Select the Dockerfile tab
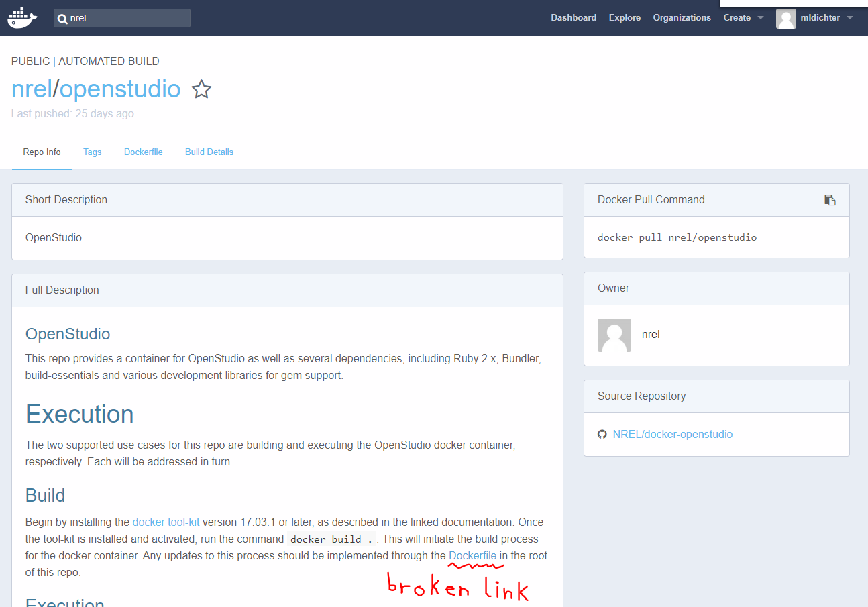Screen dimensions: 868x607 click(x=143, y=152)
